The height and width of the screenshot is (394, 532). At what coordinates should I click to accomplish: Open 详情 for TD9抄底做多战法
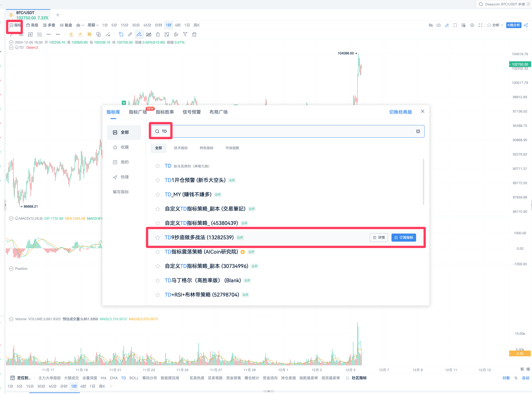[x=379, y=237]
